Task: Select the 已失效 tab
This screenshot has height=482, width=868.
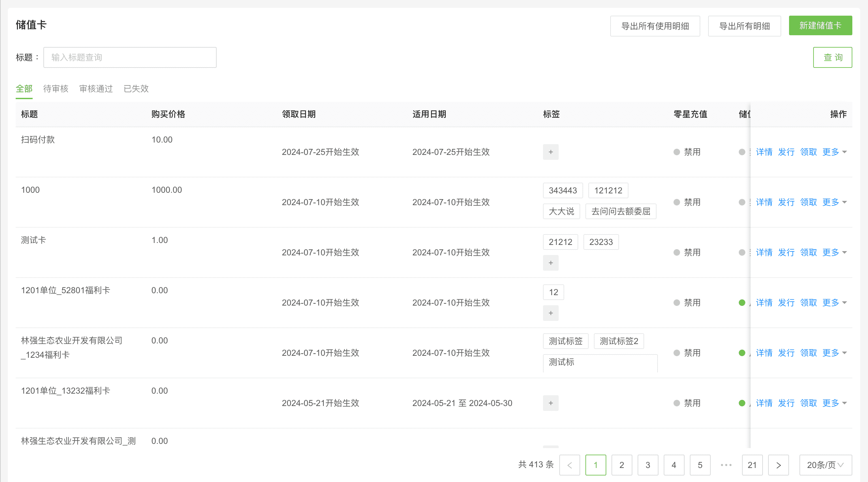Action: point(136,89)
